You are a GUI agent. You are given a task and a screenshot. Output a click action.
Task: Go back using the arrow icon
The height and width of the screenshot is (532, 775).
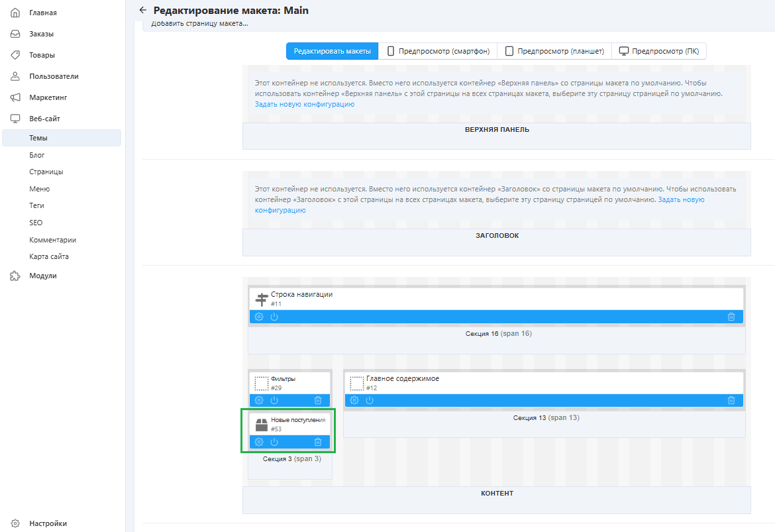pos(142,11)
